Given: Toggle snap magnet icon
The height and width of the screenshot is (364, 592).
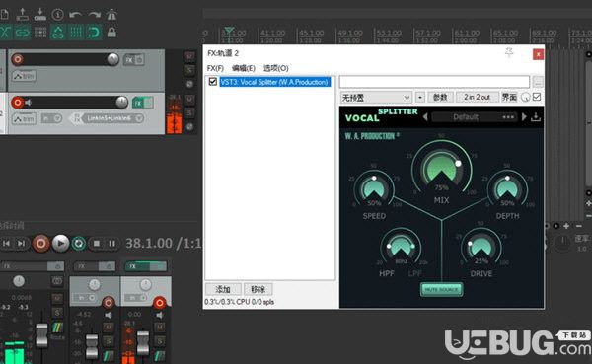Looking at the screenshot, I should pos(94,33).
